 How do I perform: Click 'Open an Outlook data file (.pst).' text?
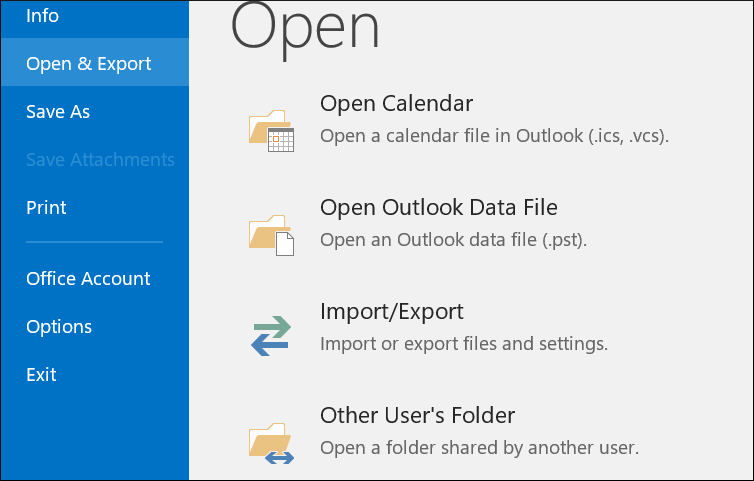[x=453, y=240]
